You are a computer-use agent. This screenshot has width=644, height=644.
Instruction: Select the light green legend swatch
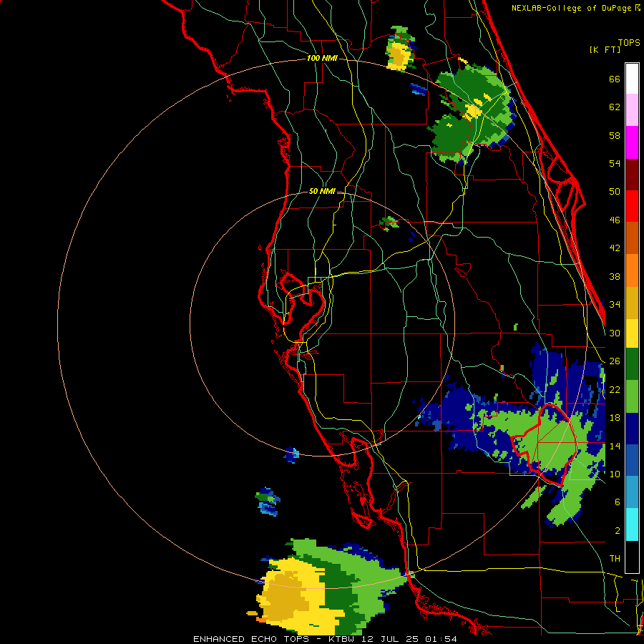(x=632, y=396)
